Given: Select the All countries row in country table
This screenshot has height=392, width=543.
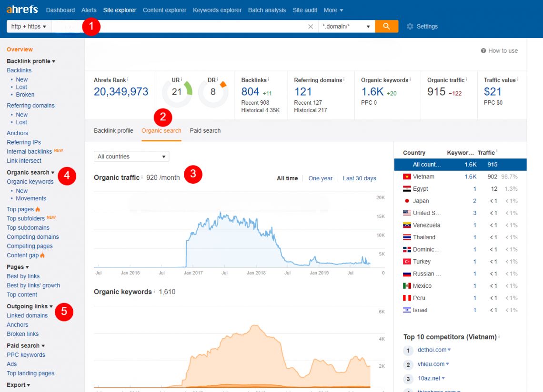Looking at the screenshot, I should click(x=460, y=164).
